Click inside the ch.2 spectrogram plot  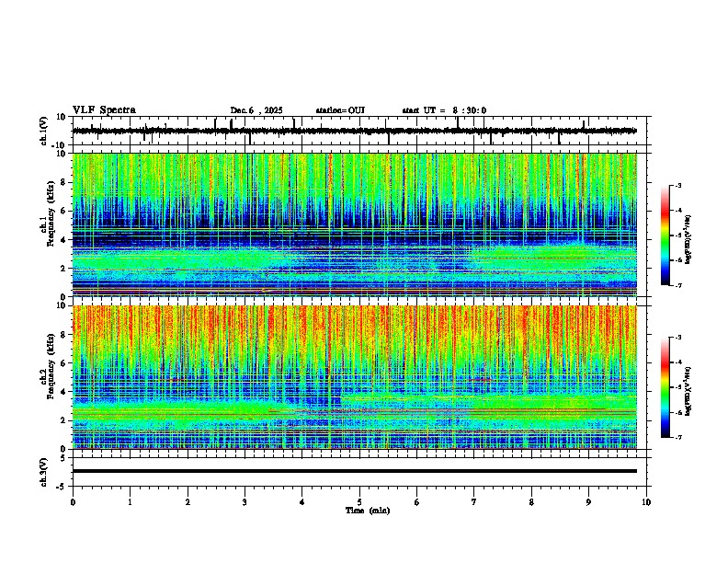click(x=355, y=377)
